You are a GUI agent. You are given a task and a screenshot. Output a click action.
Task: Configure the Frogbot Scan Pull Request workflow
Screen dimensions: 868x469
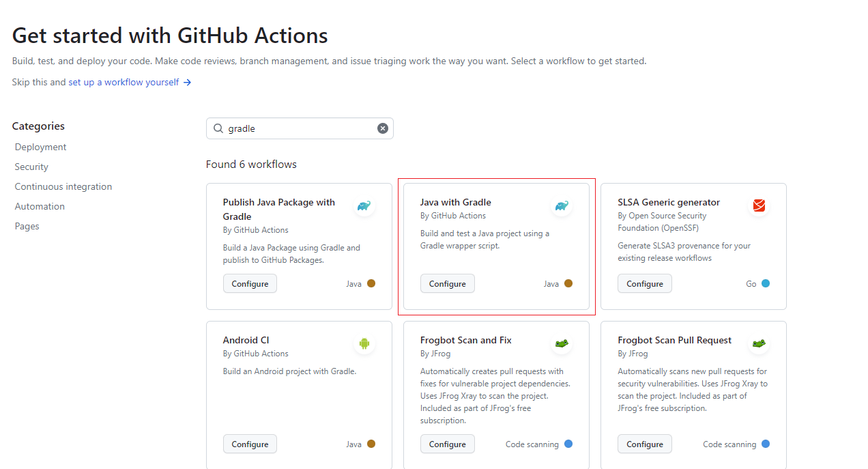(x=645, y=444)
